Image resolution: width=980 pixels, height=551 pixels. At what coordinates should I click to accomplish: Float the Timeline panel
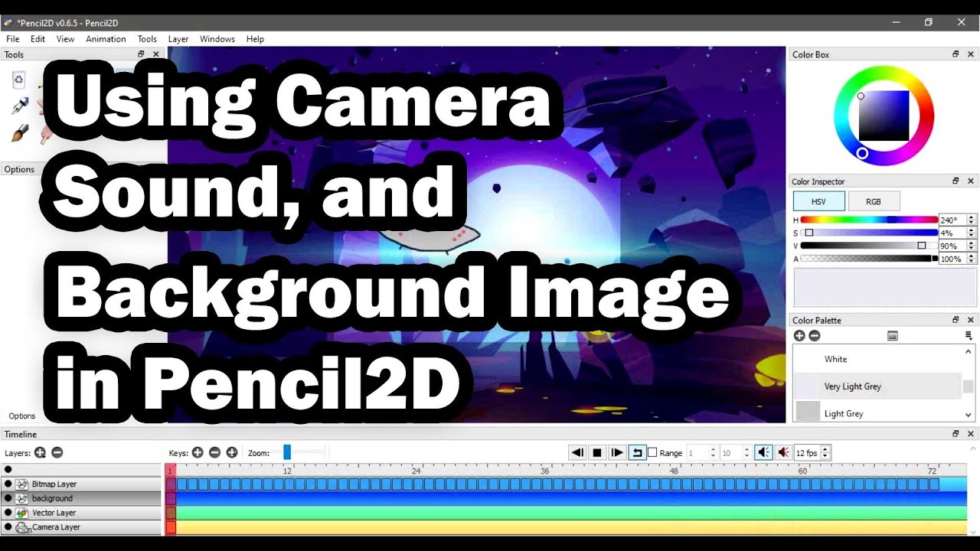tap(955, 434)
